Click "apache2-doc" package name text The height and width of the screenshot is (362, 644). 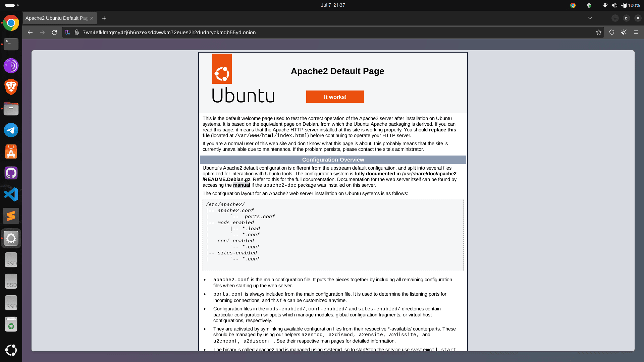pyautogui.click(x=280, y=185)
